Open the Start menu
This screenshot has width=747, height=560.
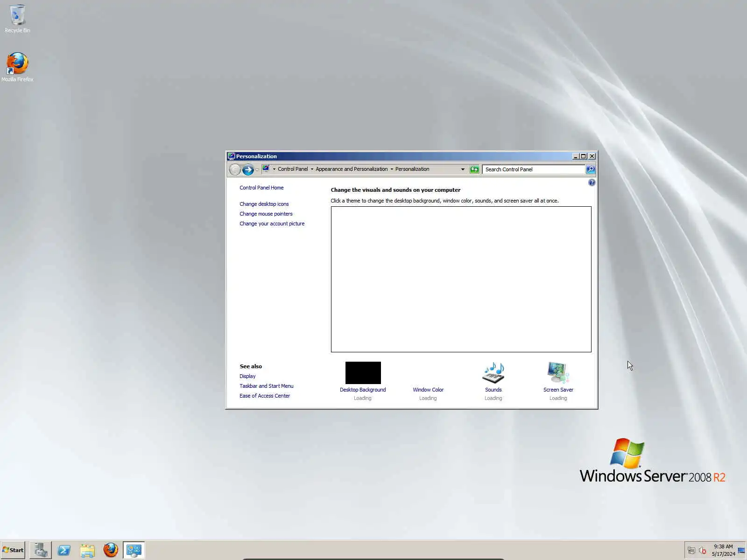[13, 550]
